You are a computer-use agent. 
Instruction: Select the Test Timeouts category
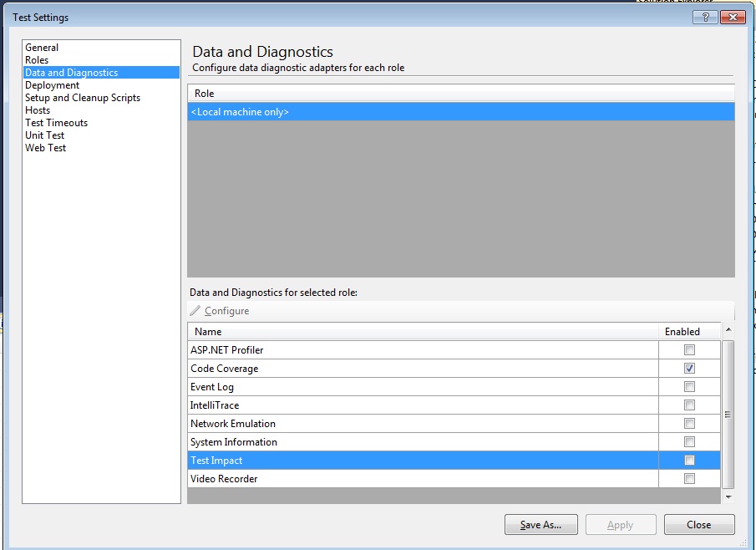coord(56,122)
